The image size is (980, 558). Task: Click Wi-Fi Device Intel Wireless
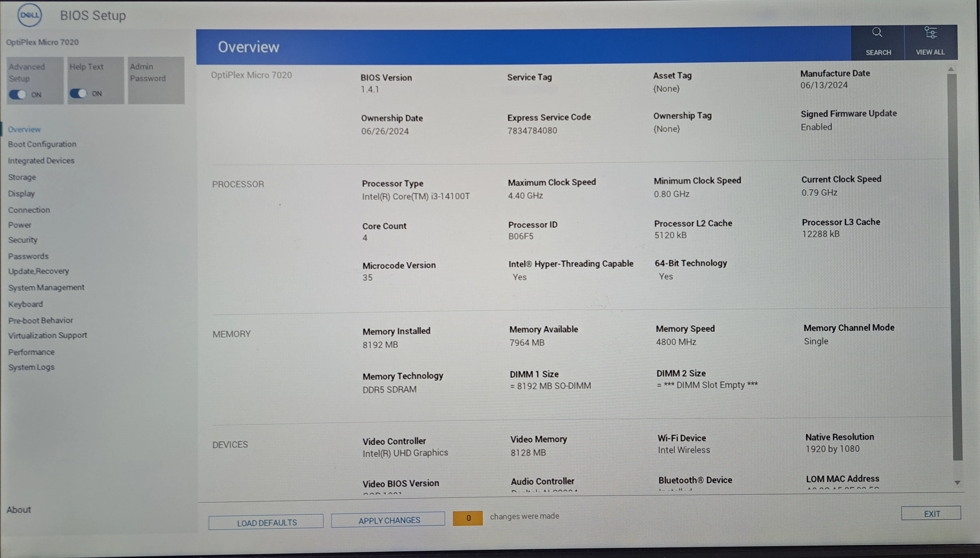point(684,450)
